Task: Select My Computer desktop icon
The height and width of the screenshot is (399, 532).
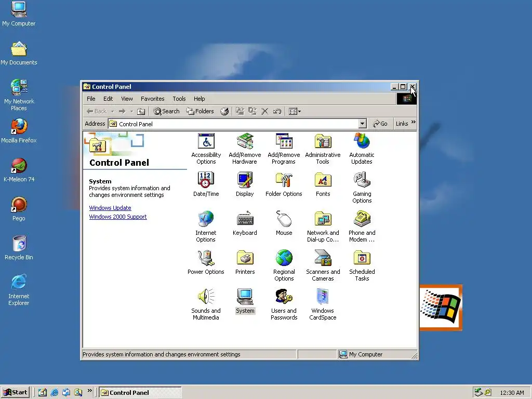Action: click(x=19, y=14)
